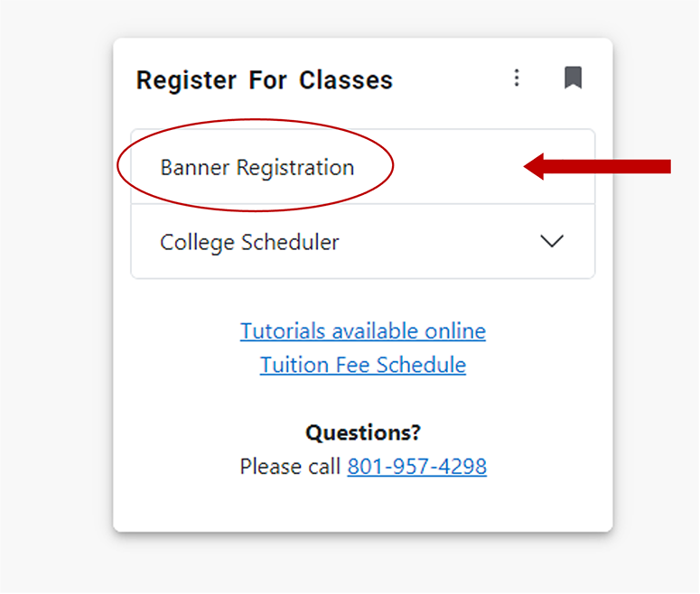Open the Tuition Fee Schedule link
Screen dimensions: 700x594
click(x=363, y=365)
